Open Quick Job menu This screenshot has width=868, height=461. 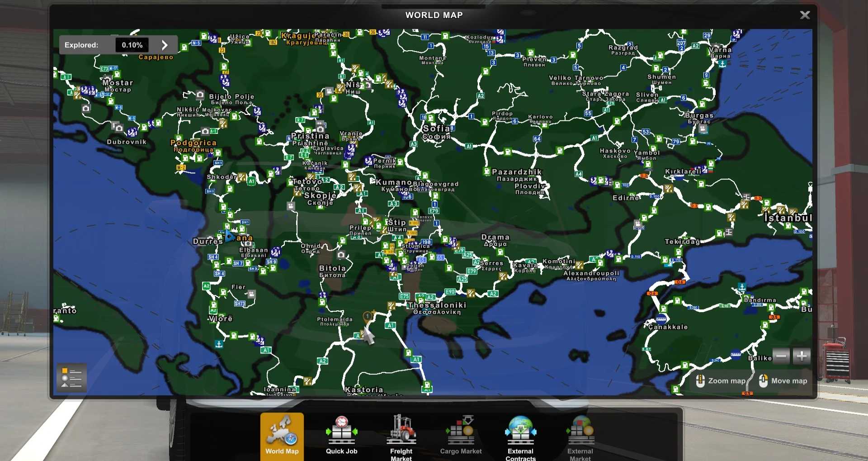341,436
